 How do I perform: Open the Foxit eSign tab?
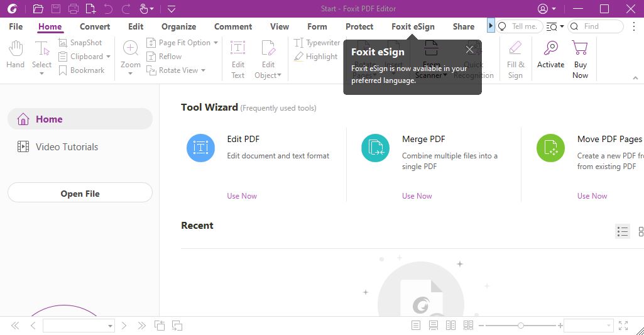coord(413,26)
